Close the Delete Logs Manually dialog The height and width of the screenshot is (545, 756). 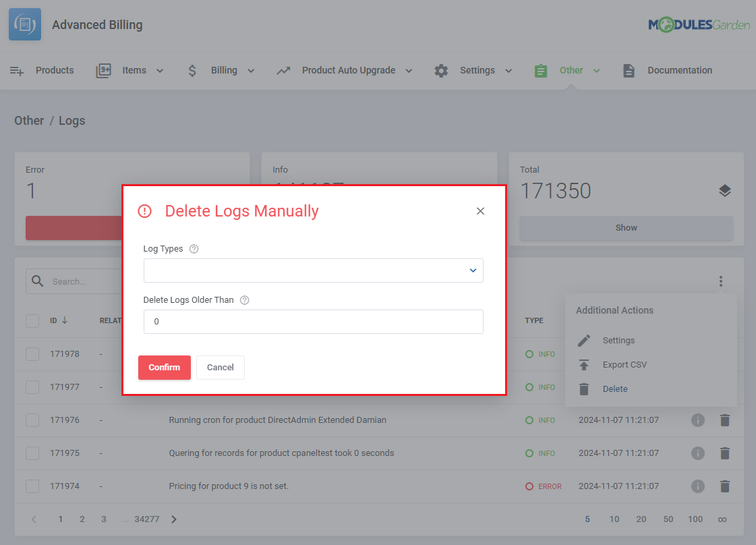(480, 211)
